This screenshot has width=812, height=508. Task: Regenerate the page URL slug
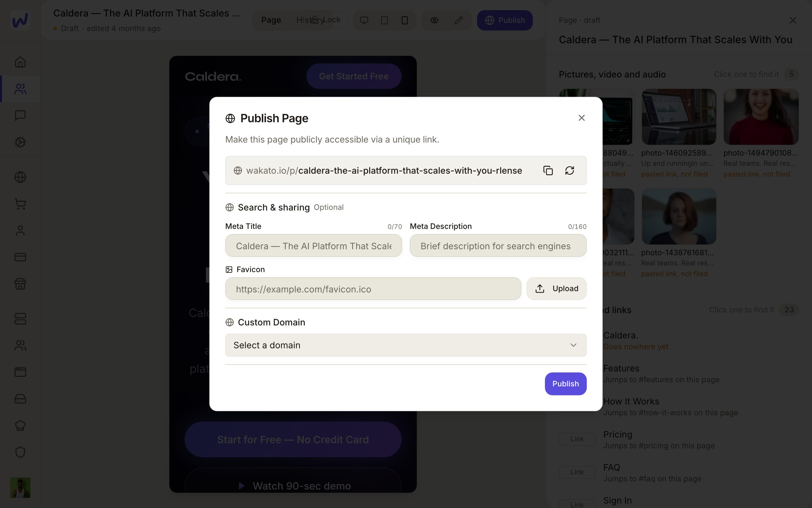pyautogui.click(x=569, y=171)
